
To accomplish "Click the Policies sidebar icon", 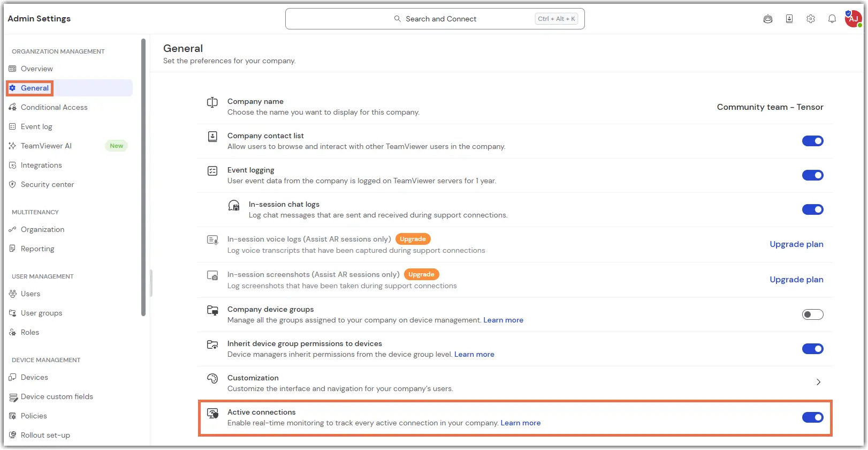I will pyautogui.click(x=12, y=416).
